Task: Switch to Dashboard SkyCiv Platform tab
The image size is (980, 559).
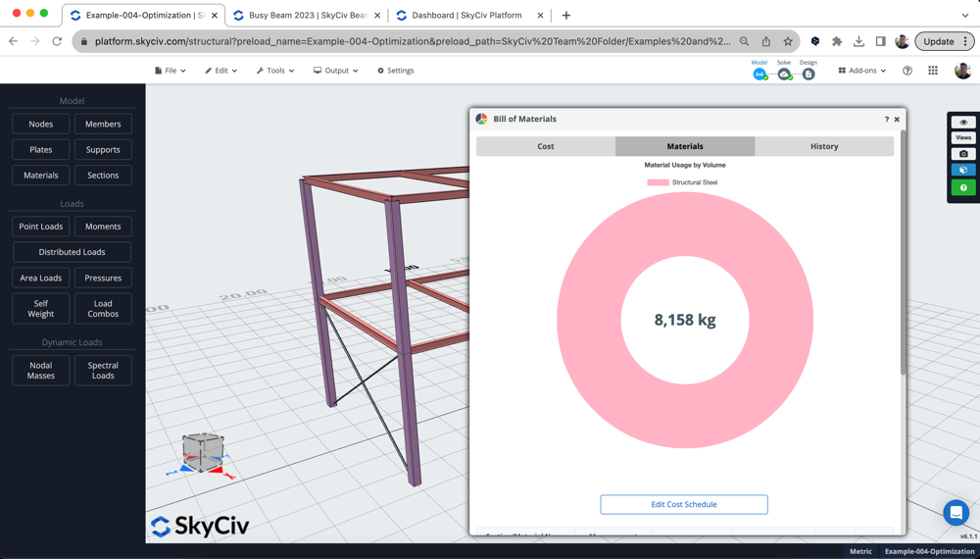Action: coord(468,15)
